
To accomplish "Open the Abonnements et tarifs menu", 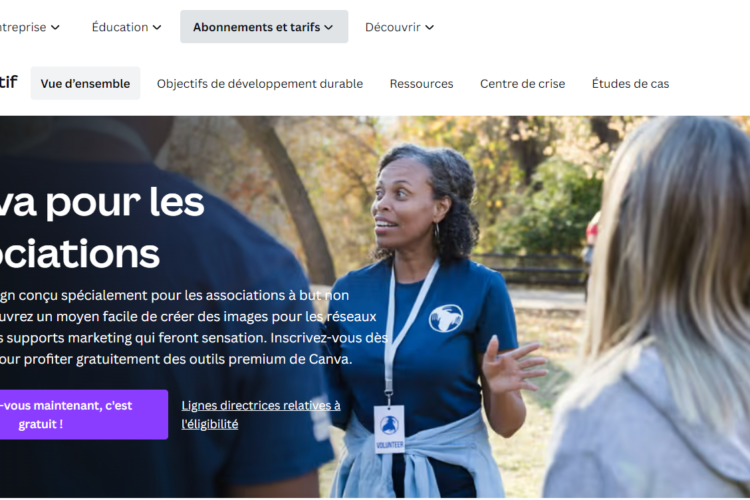I will pyautogui.click(x=264, y=27).
